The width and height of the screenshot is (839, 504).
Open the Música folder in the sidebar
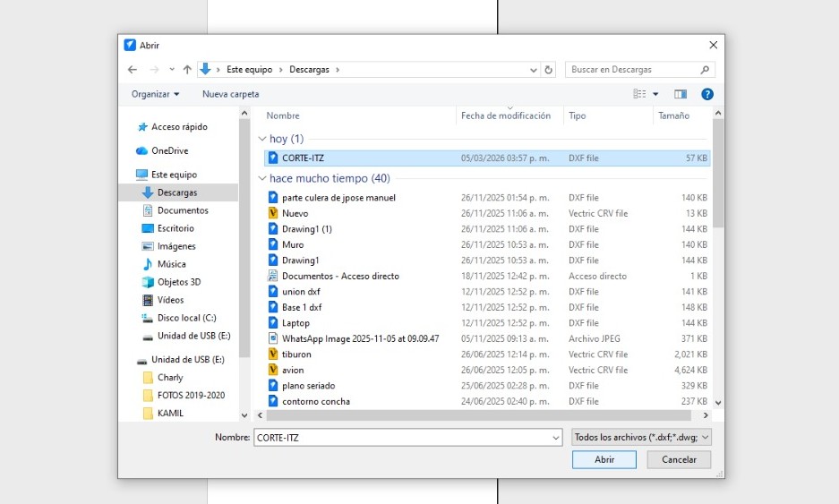(x=164, y=264)
